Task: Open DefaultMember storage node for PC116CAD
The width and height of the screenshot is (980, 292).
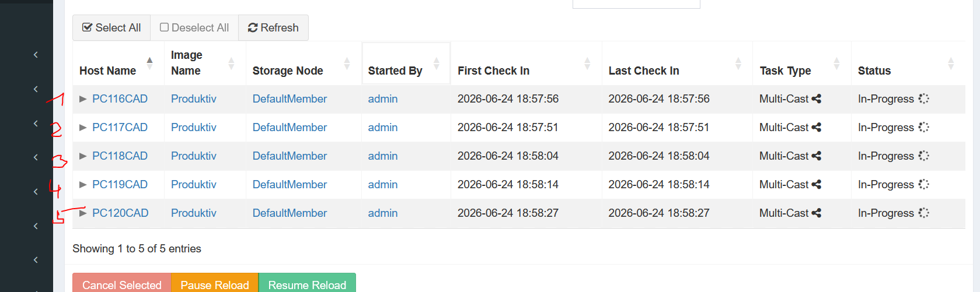Action: 290,99
